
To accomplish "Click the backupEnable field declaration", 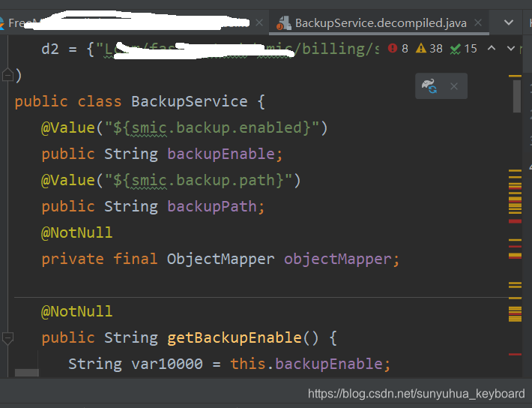I will 221,154.
